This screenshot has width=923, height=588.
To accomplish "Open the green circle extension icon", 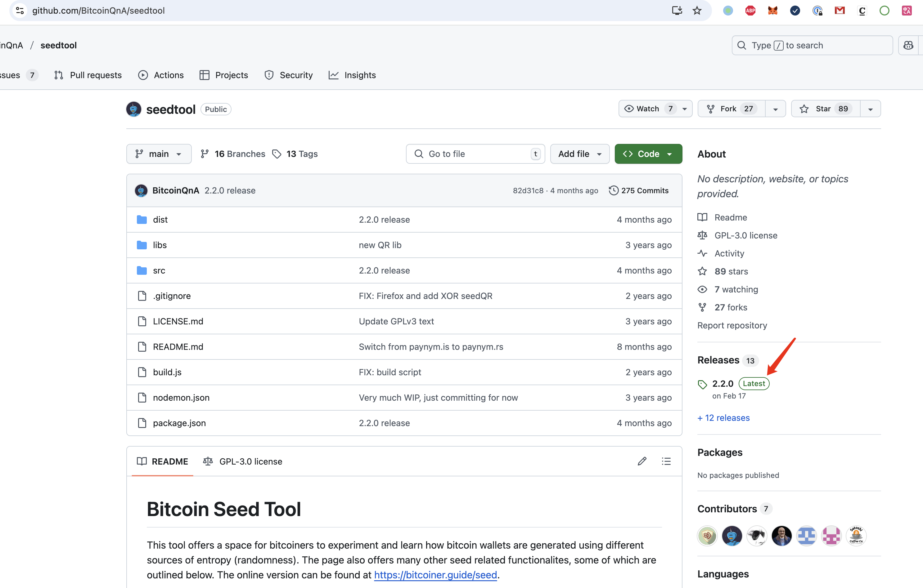I will [884, 11].
